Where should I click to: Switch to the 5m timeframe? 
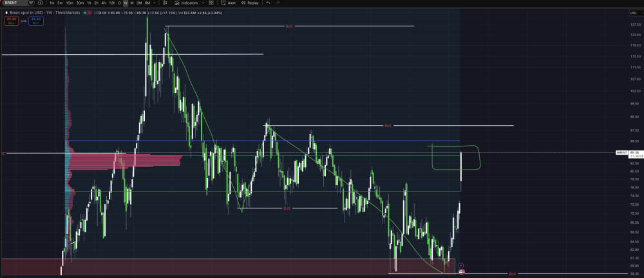click(60, 3)
